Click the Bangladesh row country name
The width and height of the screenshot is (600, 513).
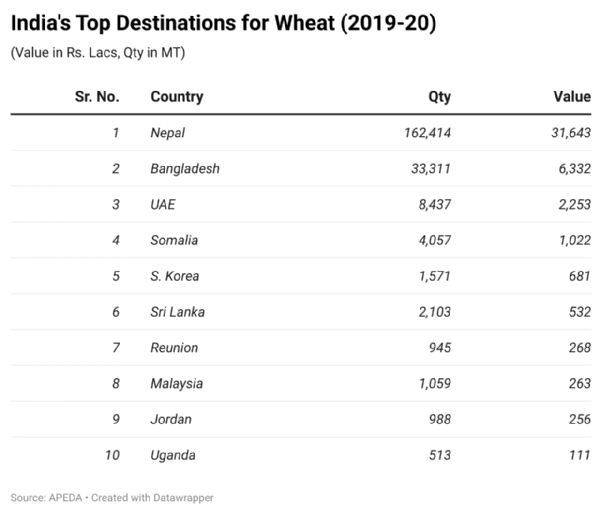click(185, 169)
